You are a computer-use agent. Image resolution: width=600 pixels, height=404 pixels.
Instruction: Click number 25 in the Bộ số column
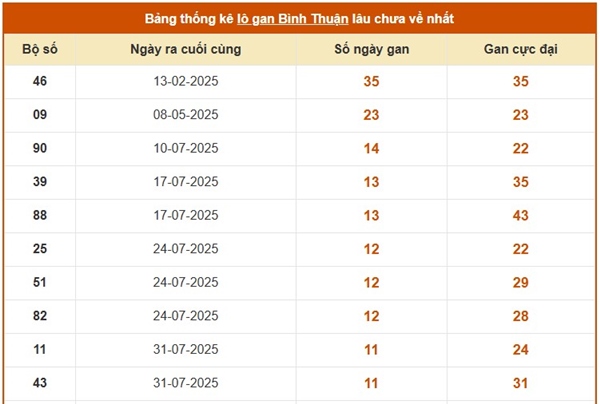[40, 249]
